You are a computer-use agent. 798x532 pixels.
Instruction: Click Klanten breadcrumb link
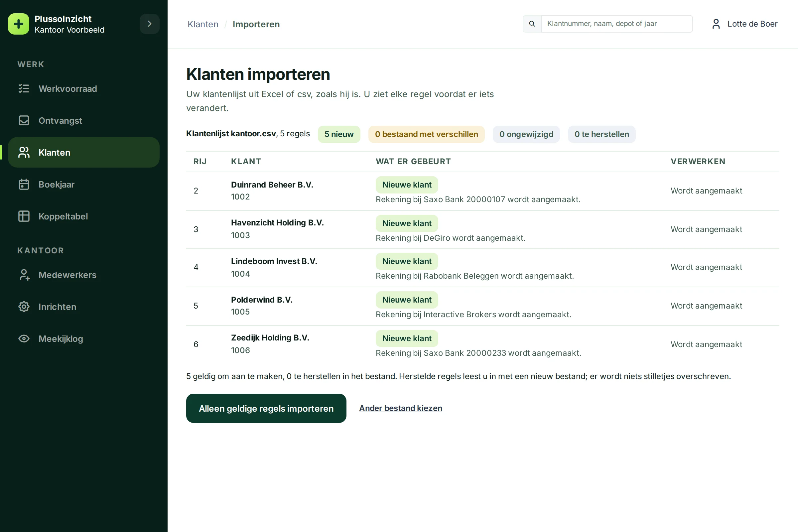pyautogui.click(x=203, y=24)
